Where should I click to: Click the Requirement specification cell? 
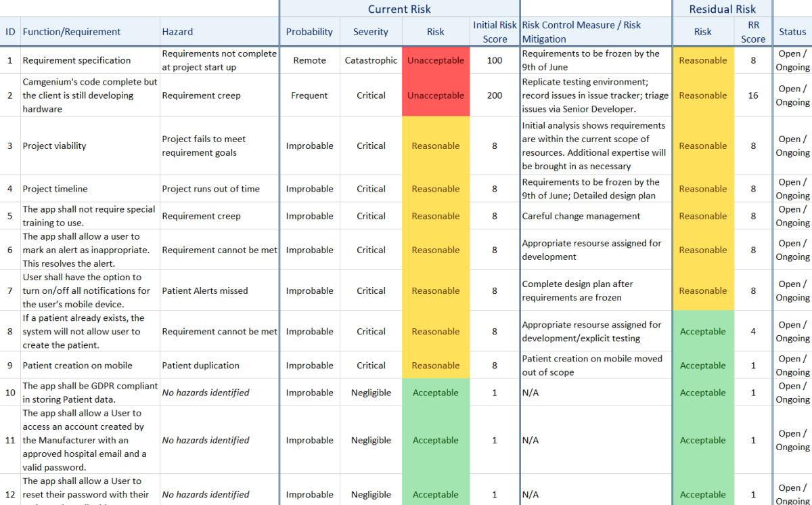[x=76, y=60]
